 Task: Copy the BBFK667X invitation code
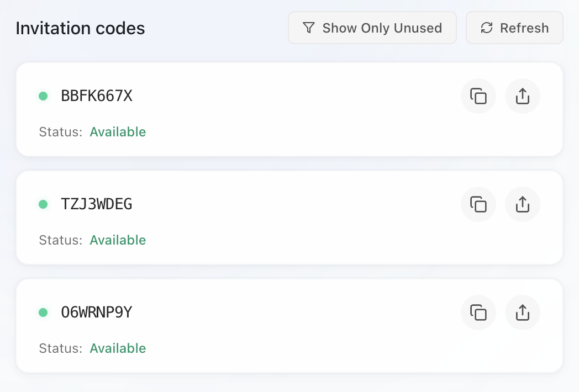pos(478,96)
